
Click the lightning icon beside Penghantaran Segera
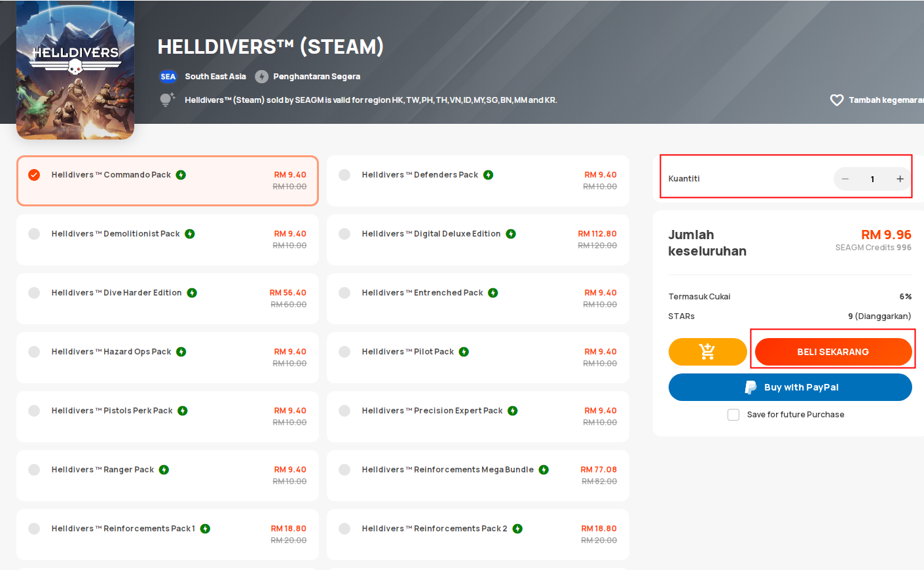[262, 77]
